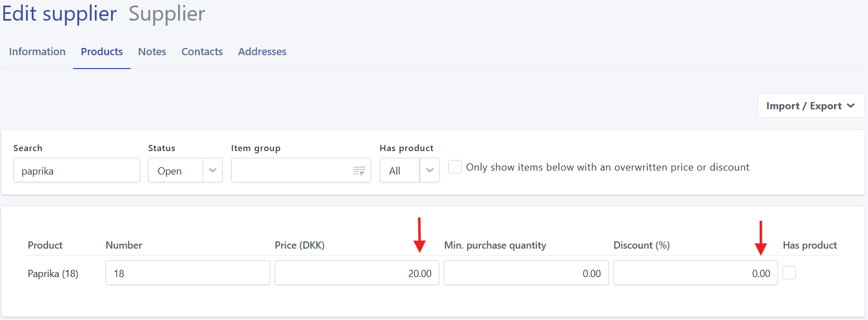Click the Search field containing paprika
868x320 pixels.
[76, 171]
